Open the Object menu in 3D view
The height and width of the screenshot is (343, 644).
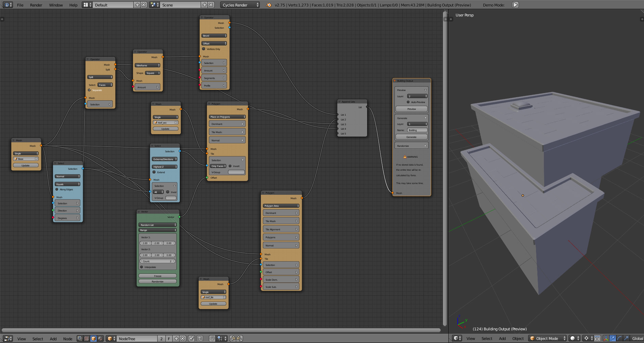click(x=518, y=338)
